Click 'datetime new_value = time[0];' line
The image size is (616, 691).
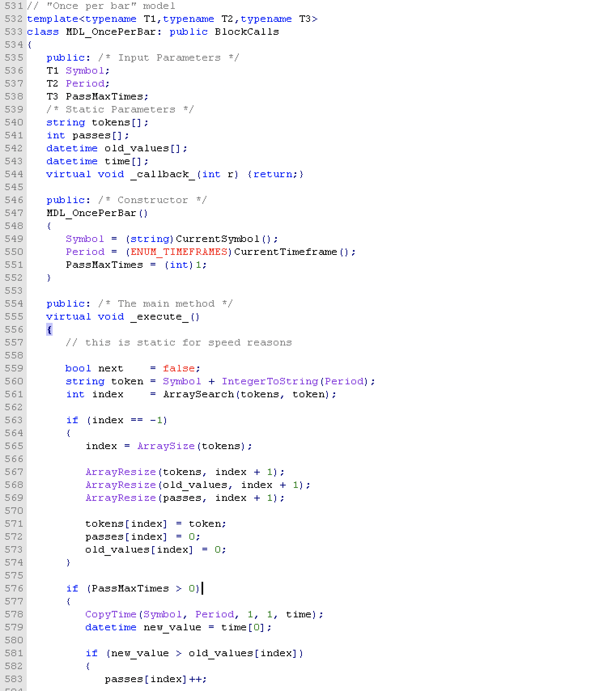[x=178, y=627]
